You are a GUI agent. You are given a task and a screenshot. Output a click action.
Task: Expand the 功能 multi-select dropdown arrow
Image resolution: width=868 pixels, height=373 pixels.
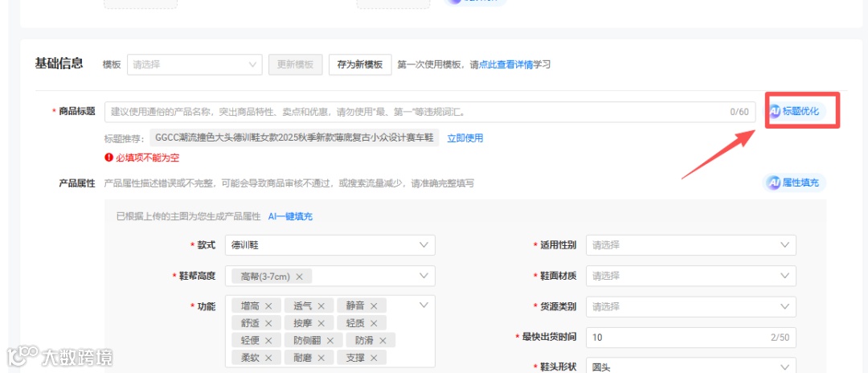(424, 305)
